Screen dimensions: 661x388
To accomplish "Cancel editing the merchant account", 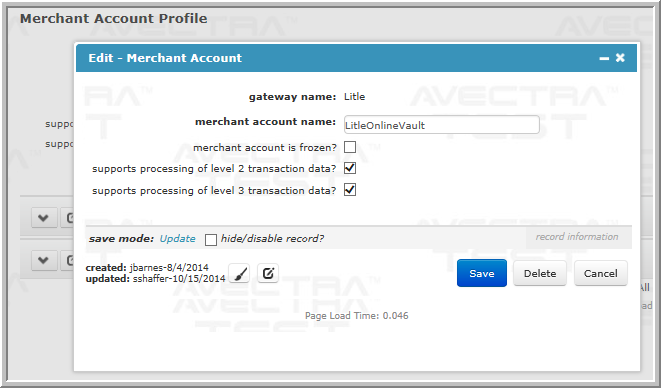I will coord(601,273).
